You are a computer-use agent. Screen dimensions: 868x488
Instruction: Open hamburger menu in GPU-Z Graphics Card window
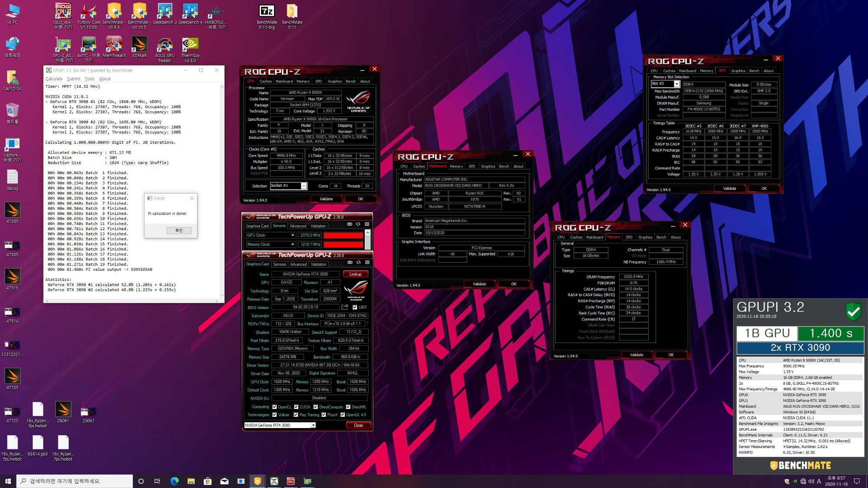367,262
